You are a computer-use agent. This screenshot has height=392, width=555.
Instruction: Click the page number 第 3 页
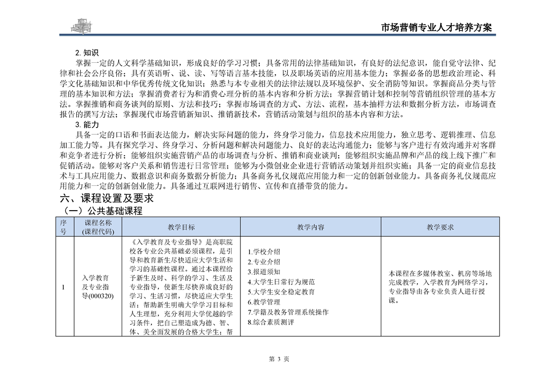point(279,359)
